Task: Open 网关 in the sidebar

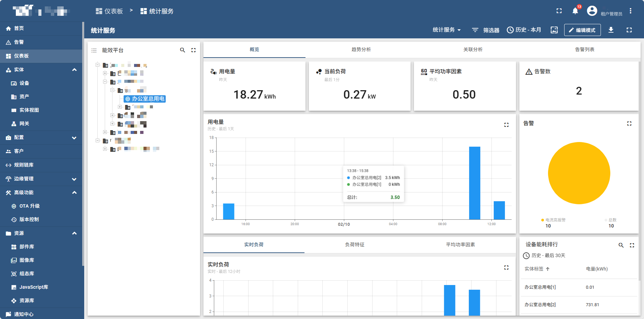Action: point(41,123)
